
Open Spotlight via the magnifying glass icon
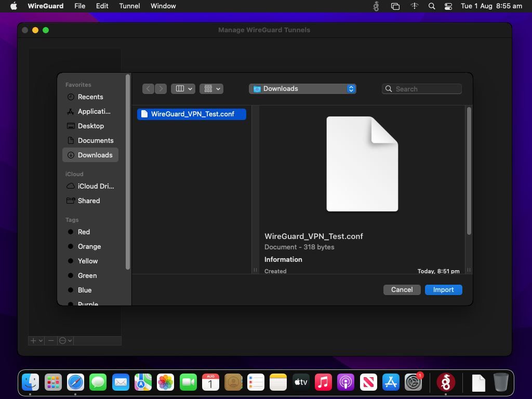[x=431, y=6]
